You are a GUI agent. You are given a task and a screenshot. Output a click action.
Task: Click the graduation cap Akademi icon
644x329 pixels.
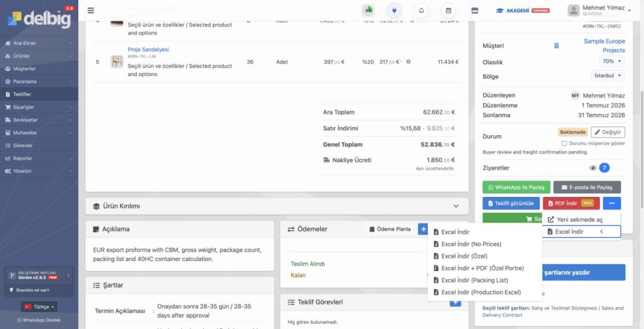(500, 11)
